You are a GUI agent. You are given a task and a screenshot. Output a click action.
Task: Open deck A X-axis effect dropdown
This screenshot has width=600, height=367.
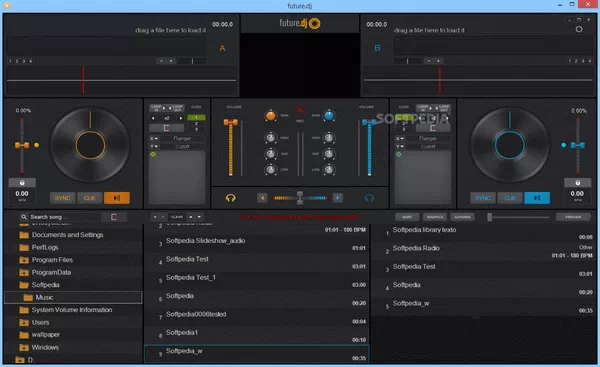pos(153,138)
